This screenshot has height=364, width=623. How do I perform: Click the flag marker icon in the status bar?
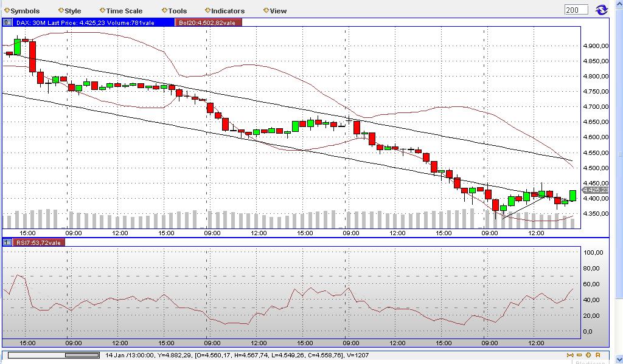[x=597, y=355]
